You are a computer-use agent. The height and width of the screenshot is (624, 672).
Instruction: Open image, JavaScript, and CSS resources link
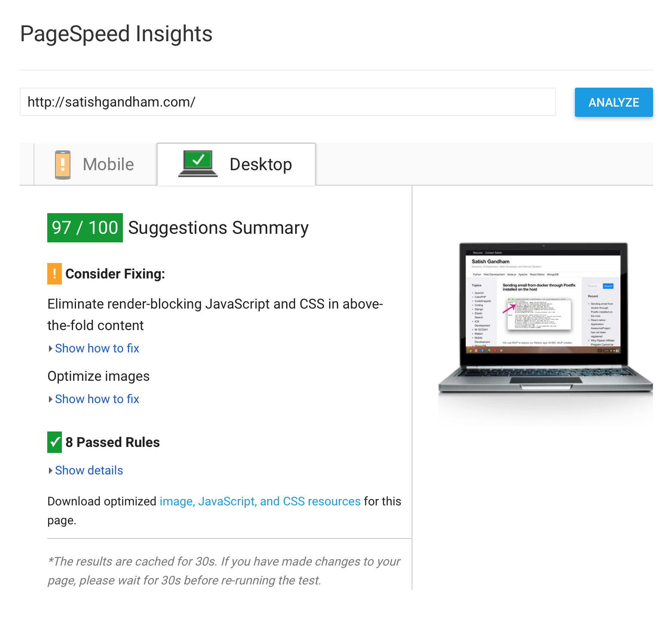tap(260, 502)
